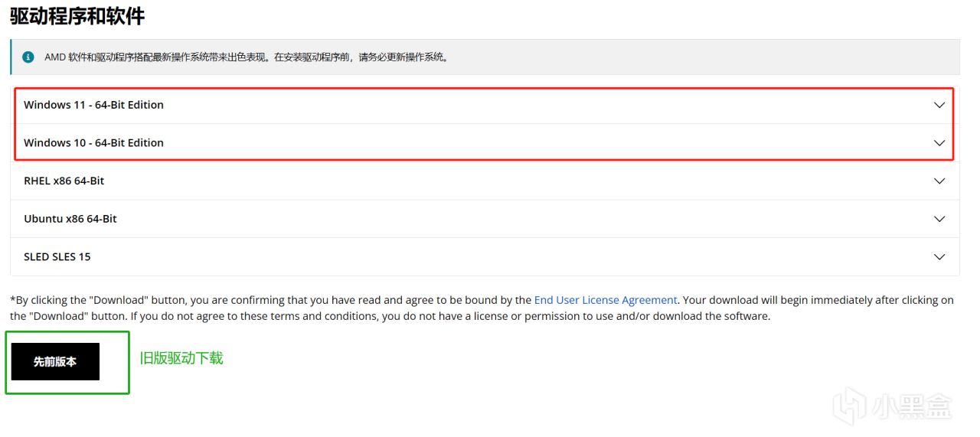Pick the SLED SLES 15 row label
Image resolution: width=980 pixels, height=437 pixels.
[x=57, y=257]
